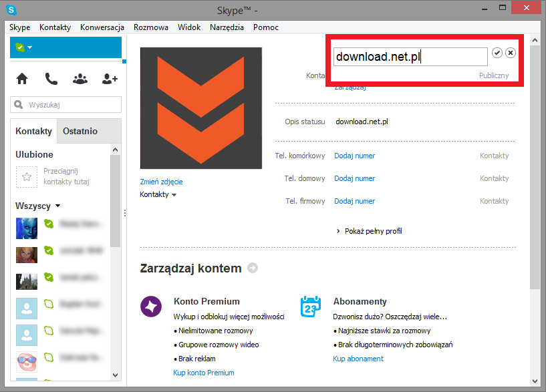The image size is (546, 392).
Task: Open the Konwersacja menu
Action: coord(102,27)
